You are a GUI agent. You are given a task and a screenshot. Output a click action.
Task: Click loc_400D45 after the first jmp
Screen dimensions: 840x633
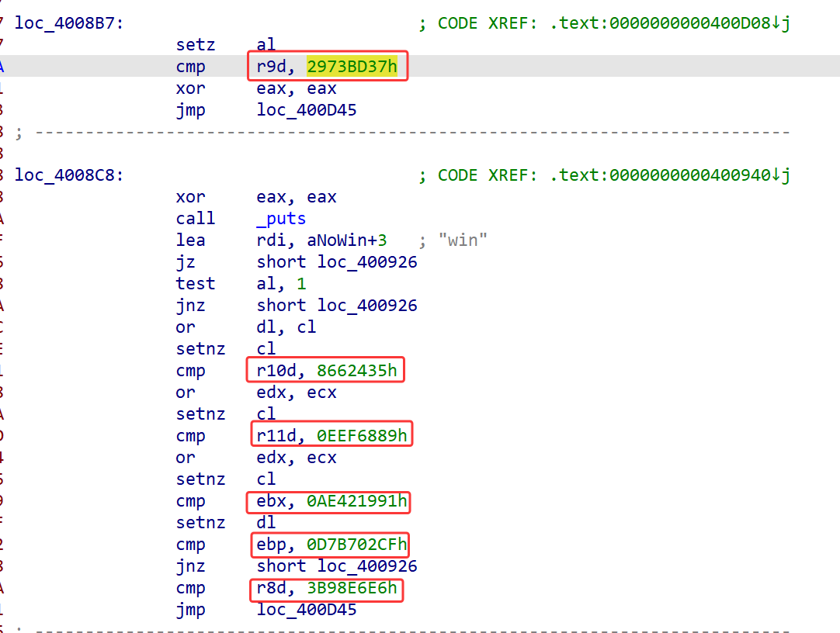coord(307,109)
